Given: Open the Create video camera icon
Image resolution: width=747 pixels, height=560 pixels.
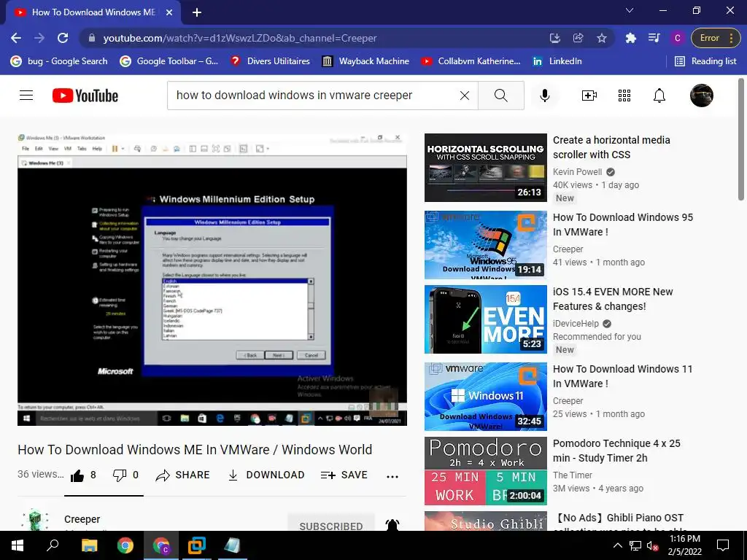Looking at the screenshot, I should (x=589, y=96).
